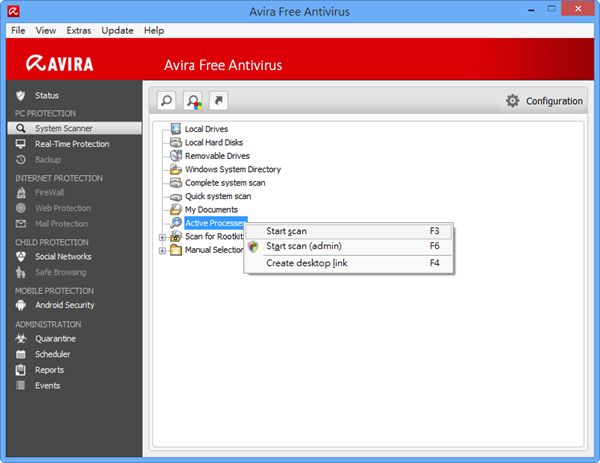Click the admin scan toolbar icon
The width and height of the screenshot is (600, 463).
pyautogui.click(x=193, y=101)
